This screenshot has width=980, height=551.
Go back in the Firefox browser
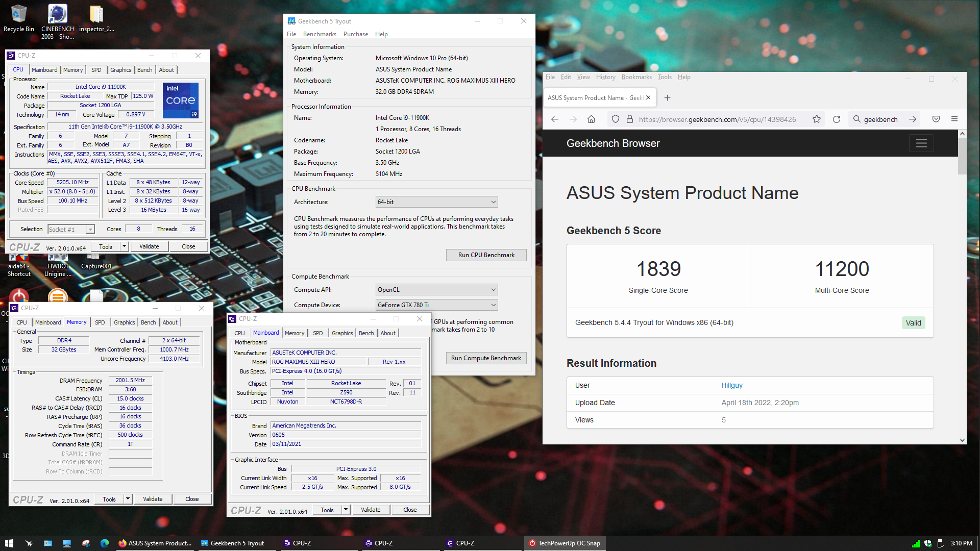pyautogui.click(x=555, y=119)
